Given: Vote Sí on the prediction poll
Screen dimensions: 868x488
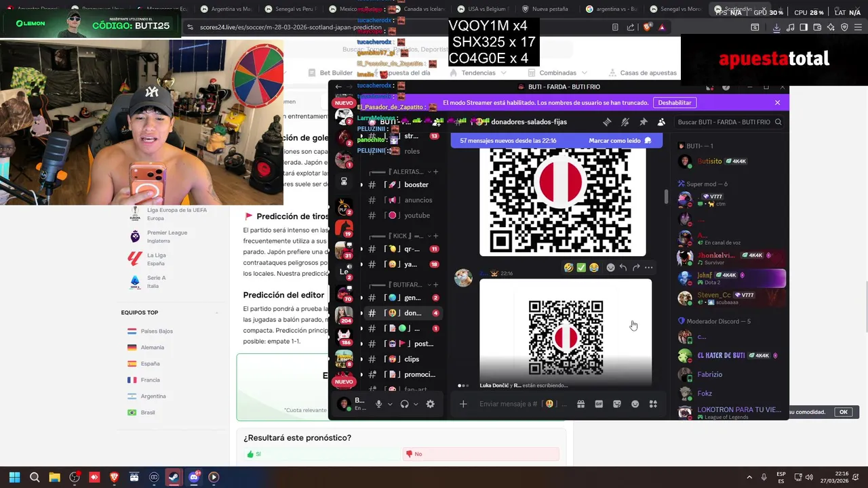Looking at the screenshot, I should click(x=322, y=454).
